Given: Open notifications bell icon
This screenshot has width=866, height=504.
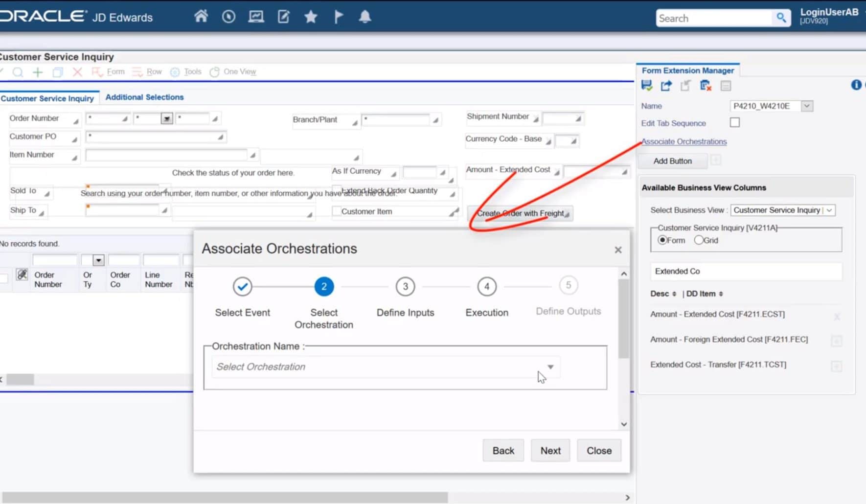Looking at the screenshot, I should coord(365,17).
